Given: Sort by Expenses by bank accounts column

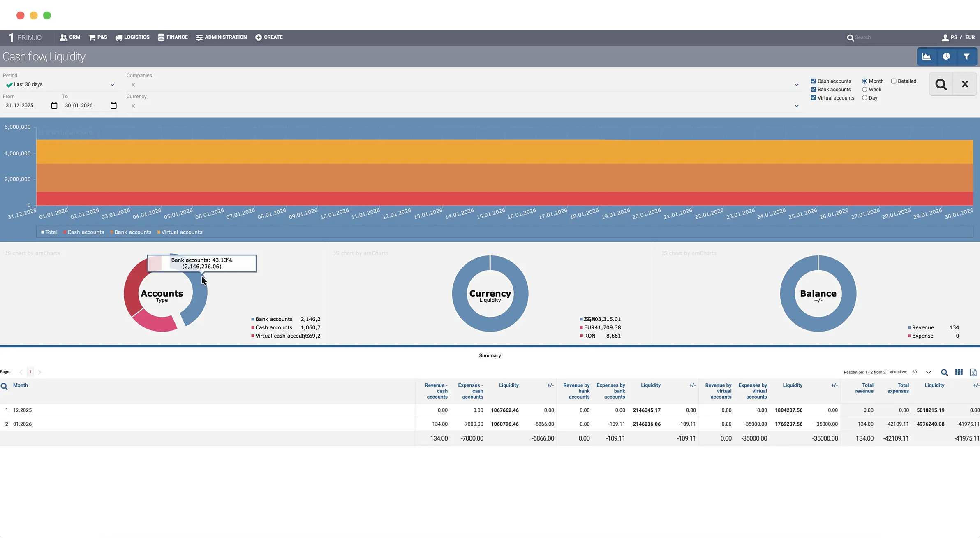Looking at the screenshot, I should 610,391.
